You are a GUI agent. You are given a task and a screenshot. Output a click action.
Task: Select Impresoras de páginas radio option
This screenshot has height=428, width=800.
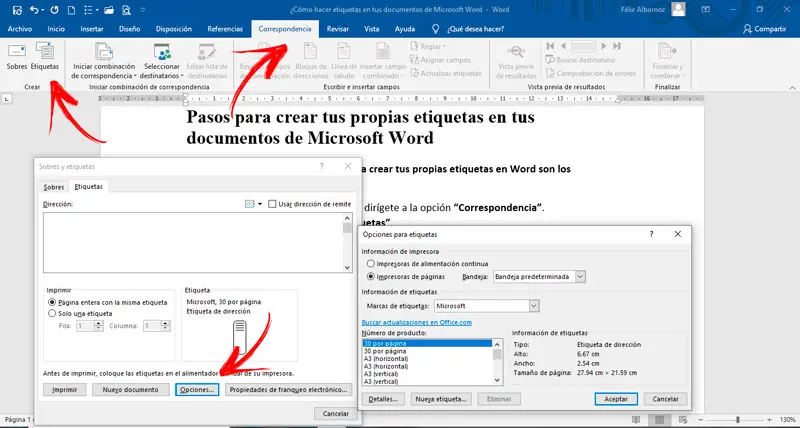pyautogui.click(x=371, y=276)
